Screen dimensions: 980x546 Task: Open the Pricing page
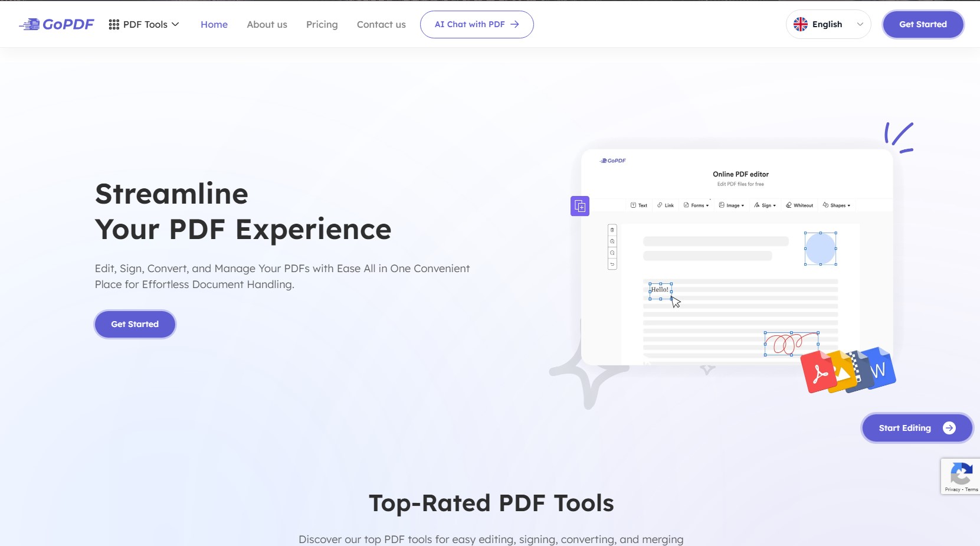click(x=322, y=24)
